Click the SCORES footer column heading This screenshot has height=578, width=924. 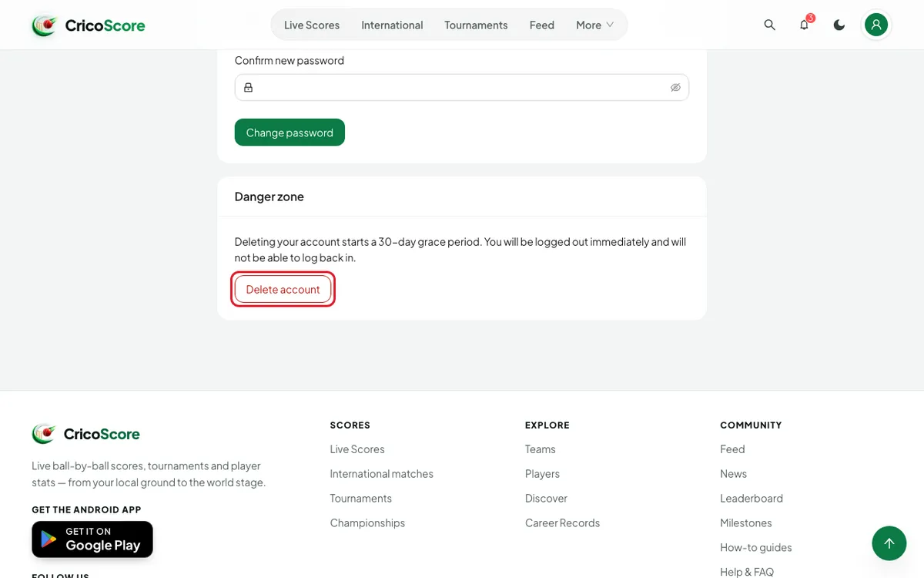point(350,425)
